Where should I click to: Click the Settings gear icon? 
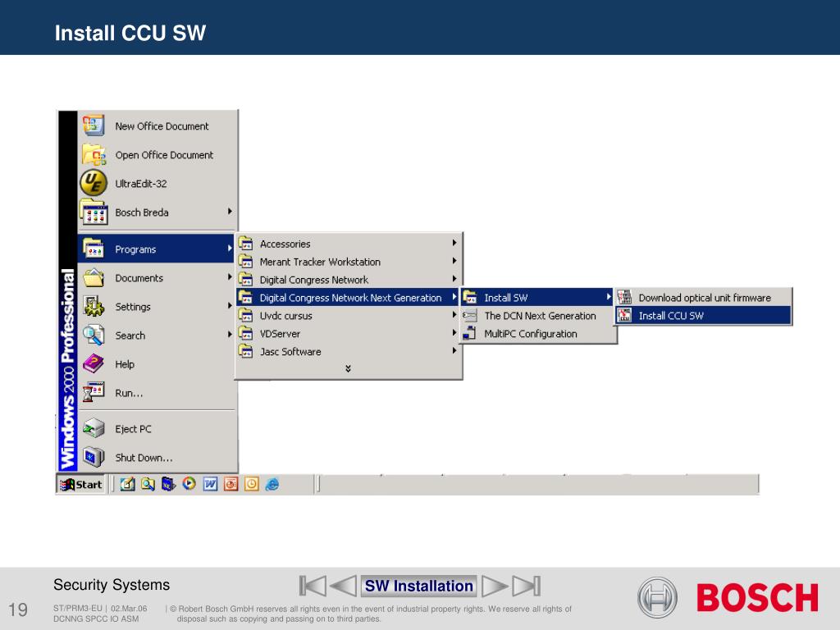coord(94,307)
